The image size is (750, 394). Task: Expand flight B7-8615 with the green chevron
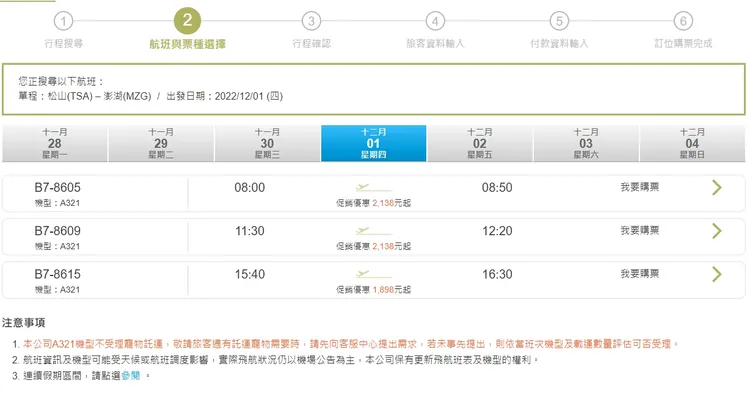tap(716, 274)
